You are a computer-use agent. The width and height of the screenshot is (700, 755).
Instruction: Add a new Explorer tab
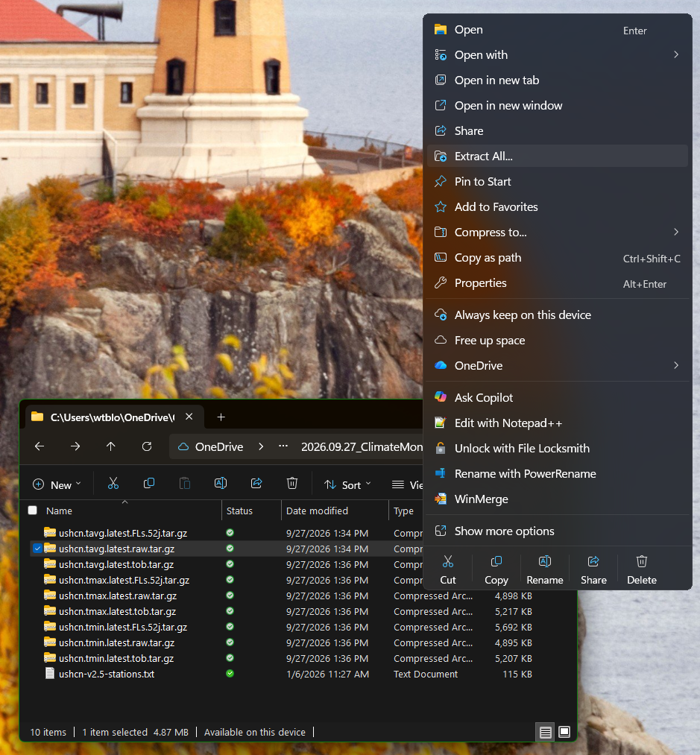point(221,417)
